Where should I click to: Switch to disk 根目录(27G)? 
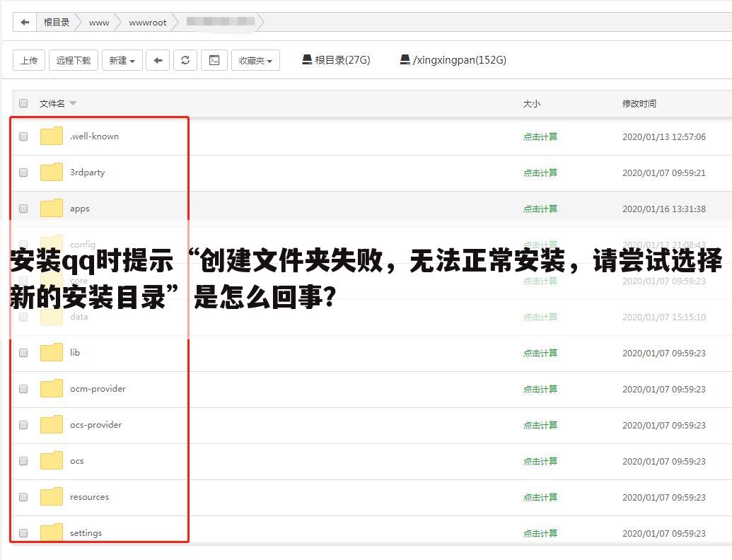[x=336, y=59]
